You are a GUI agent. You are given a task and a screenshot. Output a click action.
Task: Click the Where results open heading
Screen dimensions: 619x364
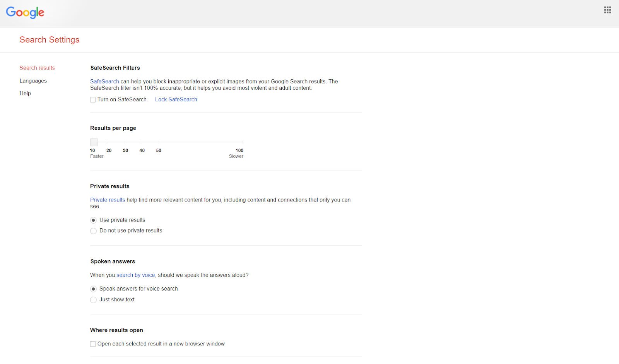[x=116, y=330]
